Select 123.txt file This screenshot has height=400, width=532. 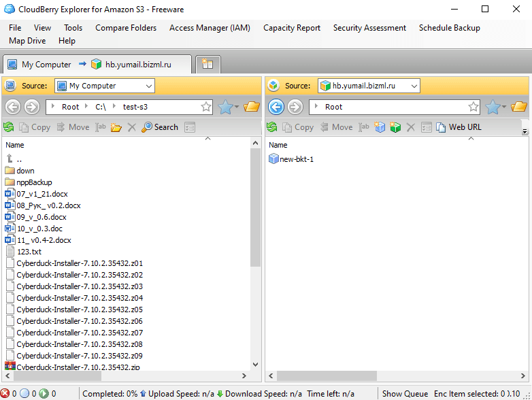click(24, 252)
